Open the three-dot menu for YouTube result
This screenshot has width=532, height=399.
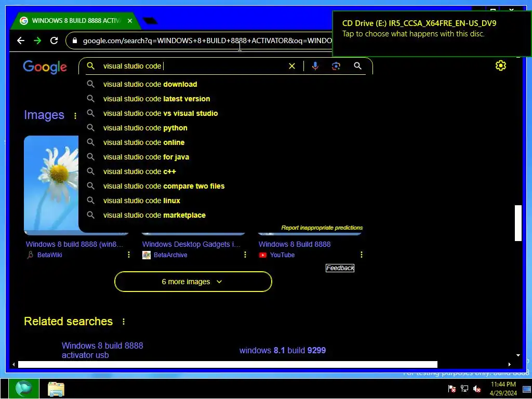pos(362,255)
